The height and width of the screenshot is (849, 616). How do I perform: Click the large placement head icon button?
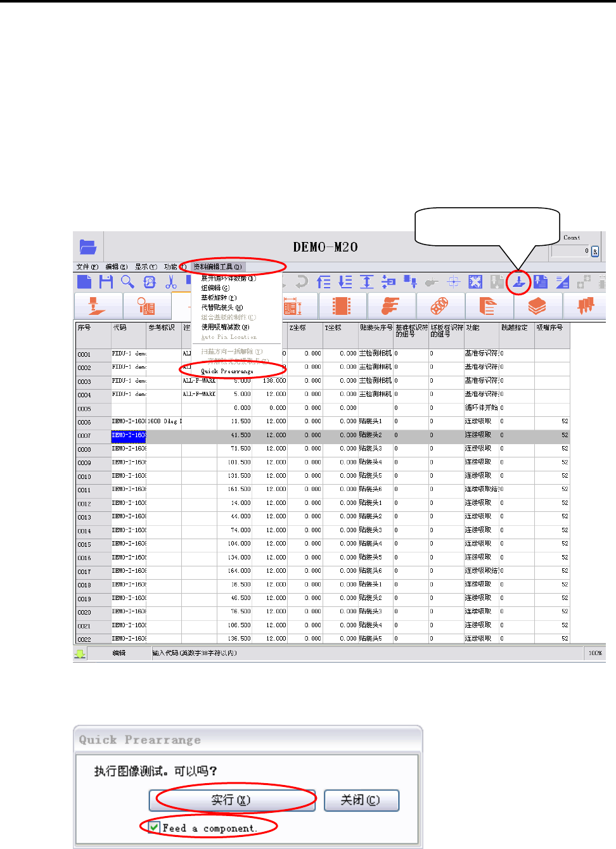tap(98, 306)
